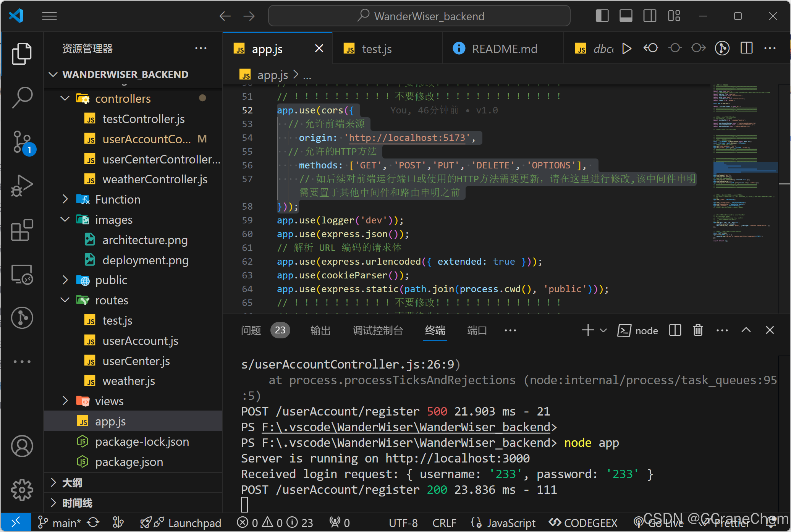Image resolution: width=791 pixels, height=532 pixels.
Task: Toggle secondary side bar layout button
Action: coord(650,16)
